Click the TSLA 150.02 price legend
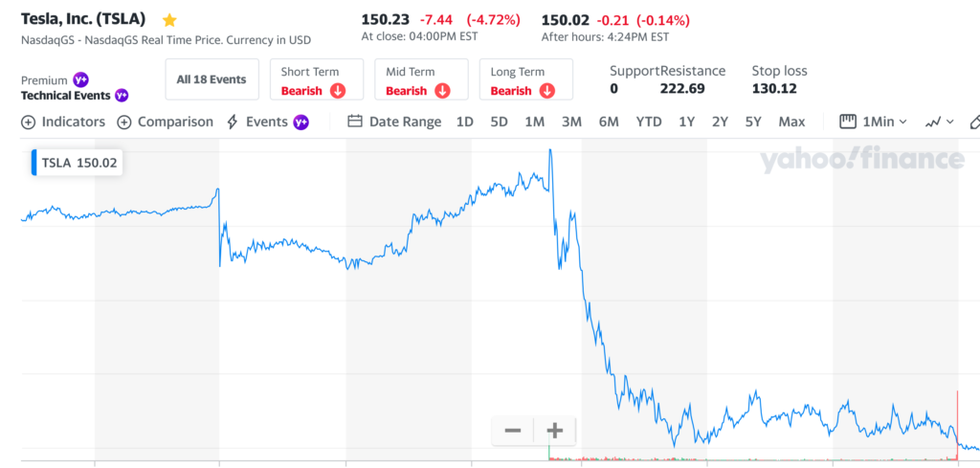 pos(77,163)
